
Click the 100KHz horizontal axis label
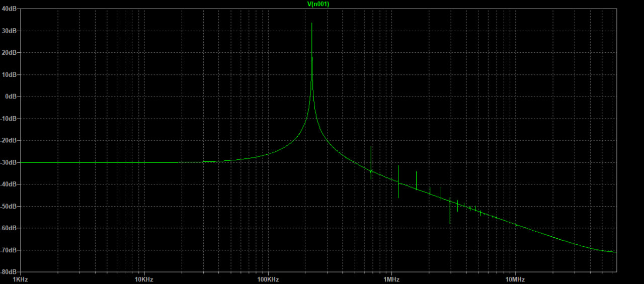tap(268, 279)
